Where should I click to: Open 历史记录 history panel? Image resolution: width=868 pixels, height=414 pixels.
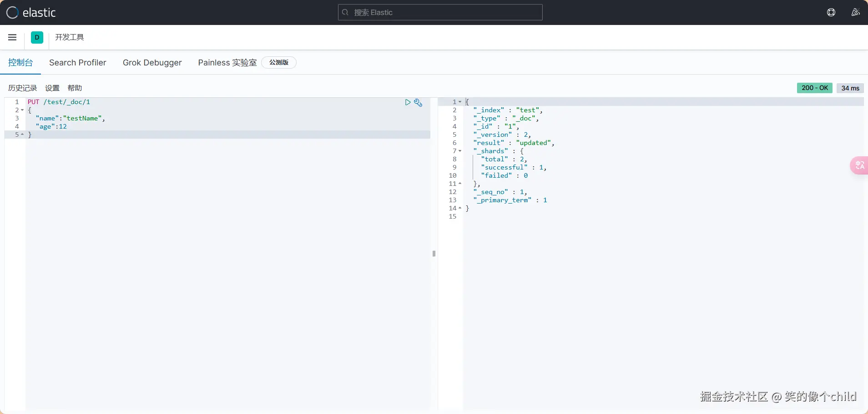[22, 88]
